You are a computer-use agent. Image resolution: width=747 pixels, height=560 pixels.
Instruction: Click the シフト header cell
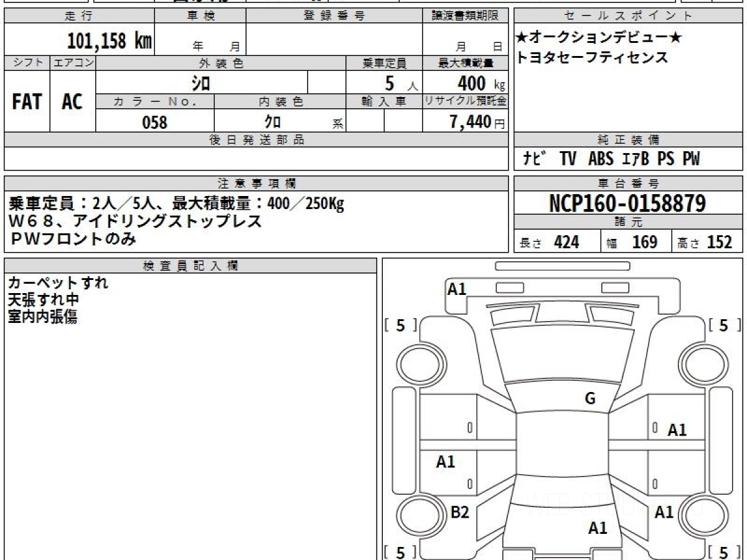(27, 63)
